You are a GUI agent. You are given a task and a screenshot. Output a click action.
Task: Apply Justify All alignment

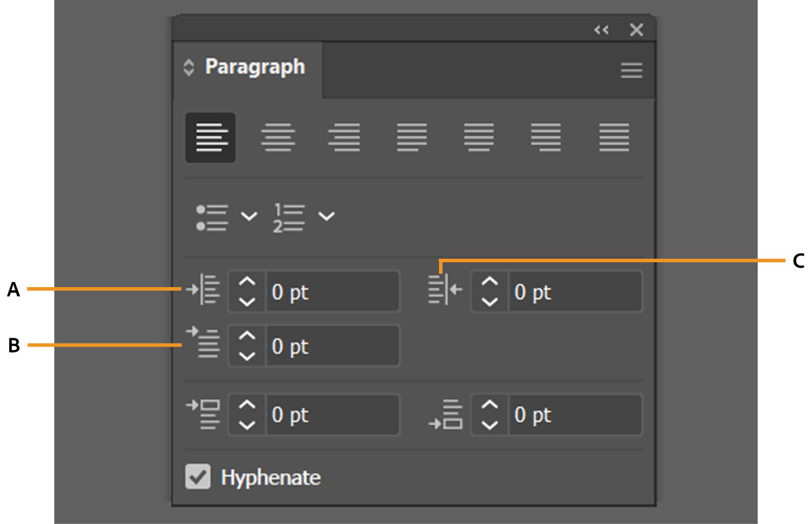[x=612, y=138]
